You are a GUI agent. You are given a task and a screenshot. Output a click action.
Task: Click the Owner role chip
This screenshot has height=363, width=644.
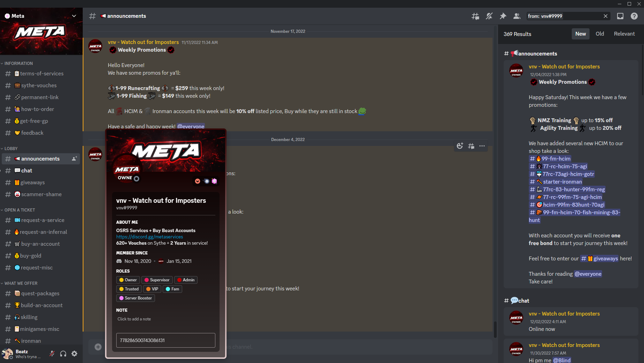(x=128, y=280)
